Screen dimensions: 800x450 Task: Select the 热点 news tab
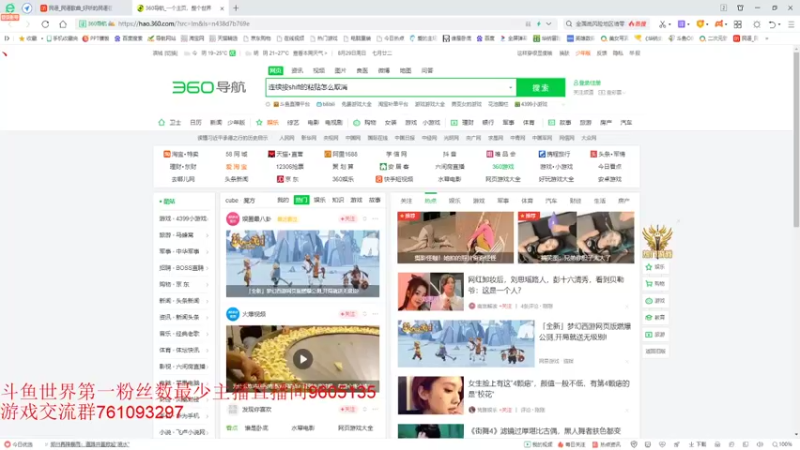point(431,201)
